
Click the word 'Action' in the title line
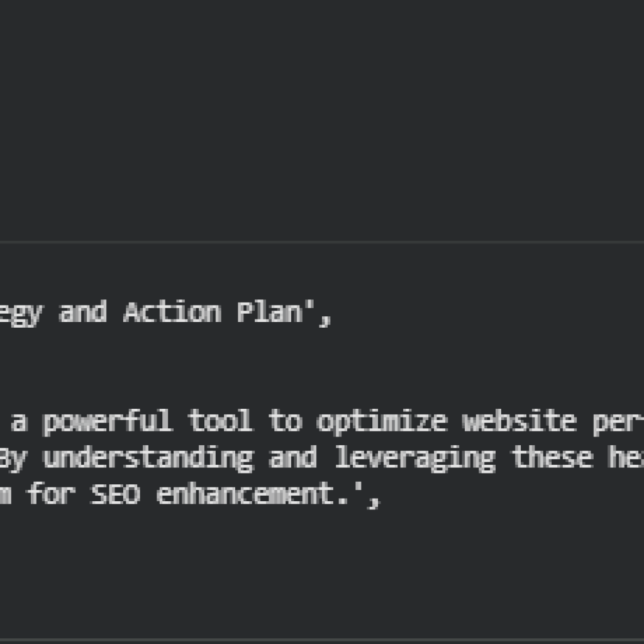pyautogui.click(x=172, y=313)
